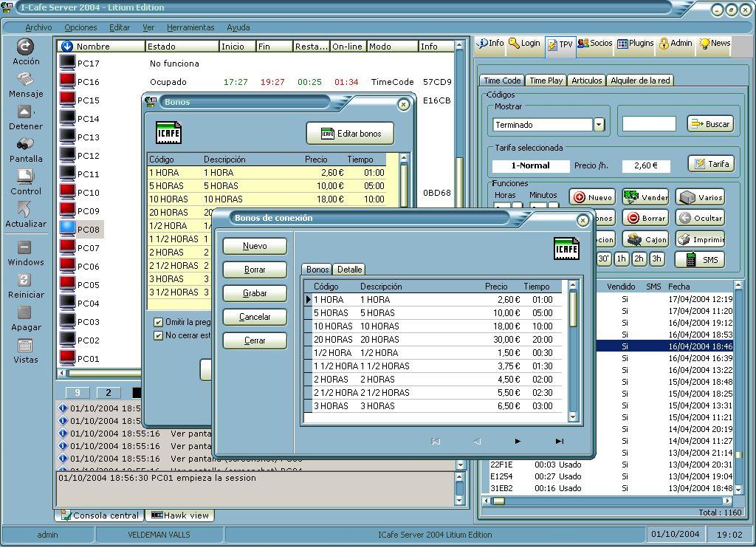This screenshot has width=756, height=548.
Task: Open the News tab
Action: [715, 44]
